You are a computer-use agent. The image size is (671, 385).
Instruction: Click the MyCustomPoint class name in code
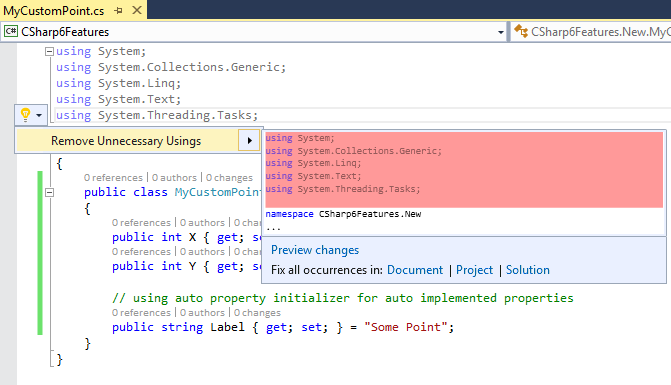coord(218,192)
